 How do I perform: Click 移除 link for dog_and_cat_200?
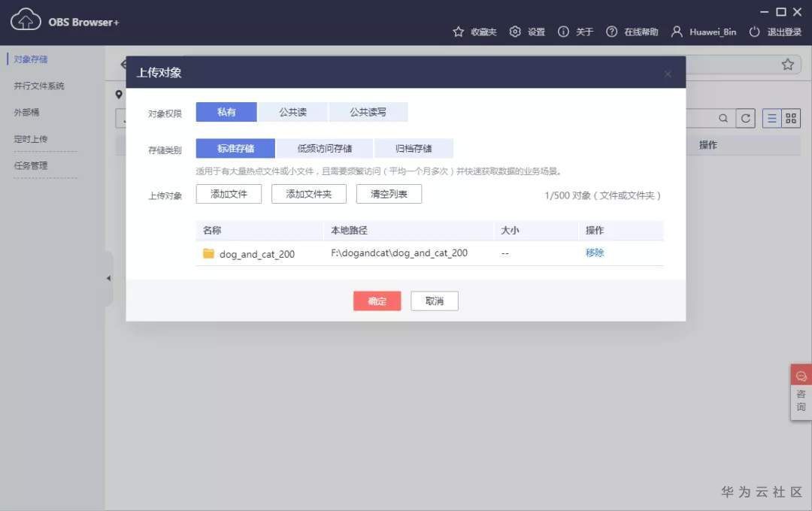pos(595,252)
